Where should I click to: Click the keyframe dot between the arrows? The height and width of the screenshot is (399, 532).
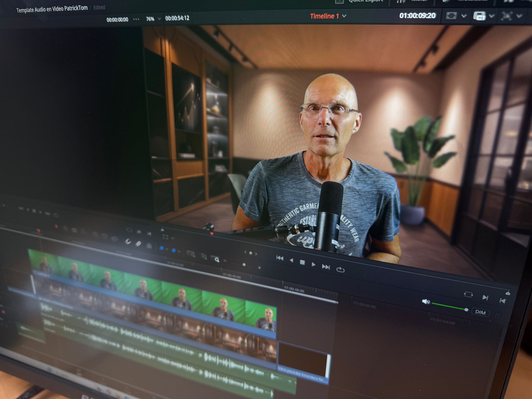[251, 253]
